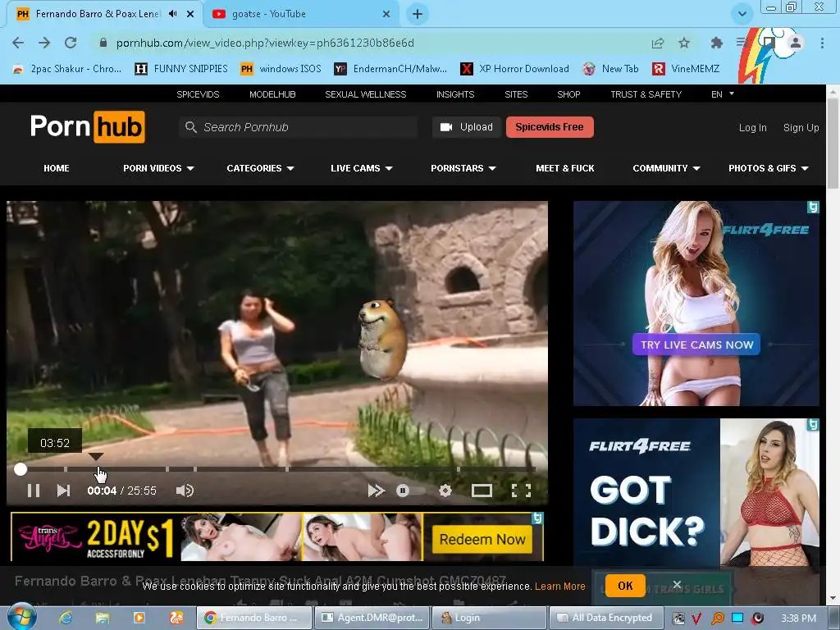Switch to the Agent.DMR@prot... taskbar window
Image resolution: width=840 pixels, height=630 pixels.
coord(373,618)
